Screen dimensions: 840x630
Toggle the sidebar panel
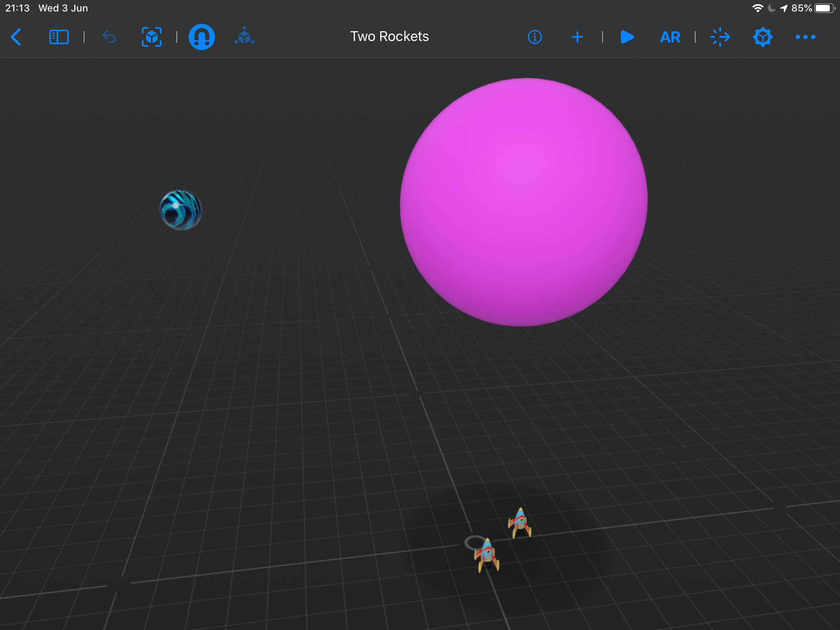(x=59, y=37)
